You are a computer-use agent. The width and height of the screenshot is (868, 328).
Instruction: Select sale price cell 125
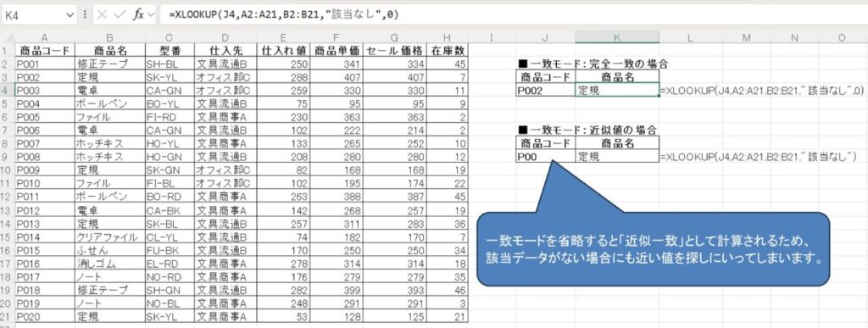(x=394, y=316)
